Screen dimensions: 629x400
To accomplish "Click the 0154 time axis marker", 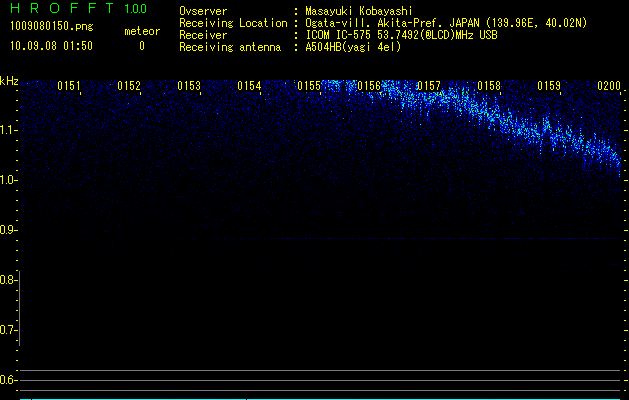I will (x=249, y=86).
